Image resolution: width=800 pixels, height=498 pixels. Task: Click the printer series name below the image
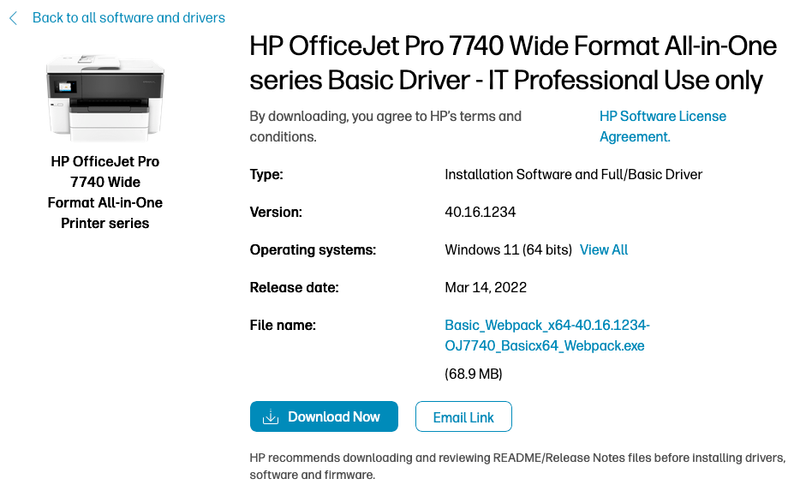click(x=104, y=192)
